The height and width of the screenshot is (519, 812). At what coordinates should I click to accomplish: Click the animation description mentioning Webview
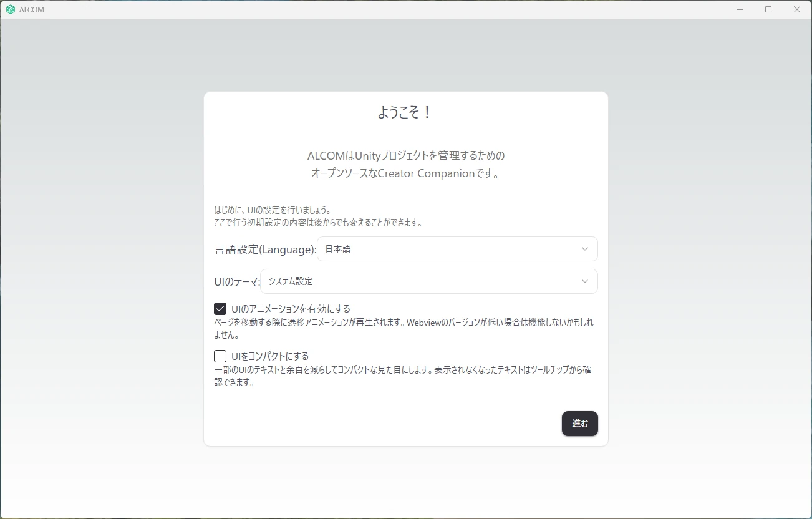(x=404, y=329)
